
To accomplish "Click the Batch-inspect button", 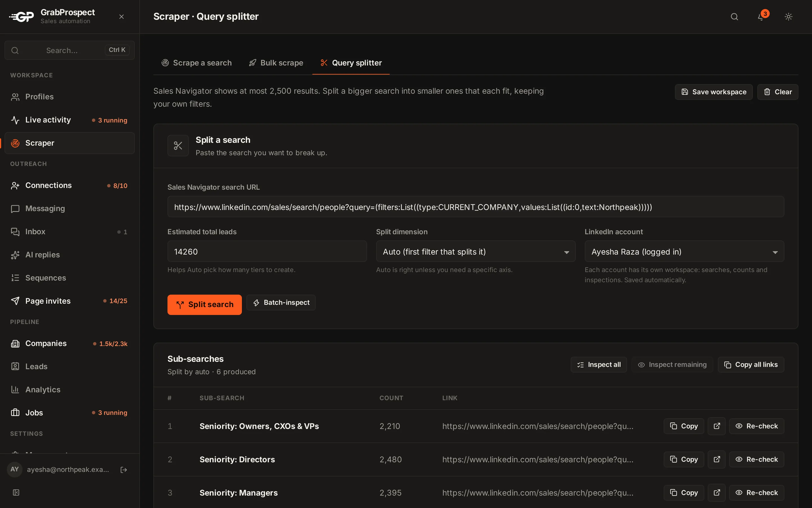I will pyautogui.click(x=281, y=303).
